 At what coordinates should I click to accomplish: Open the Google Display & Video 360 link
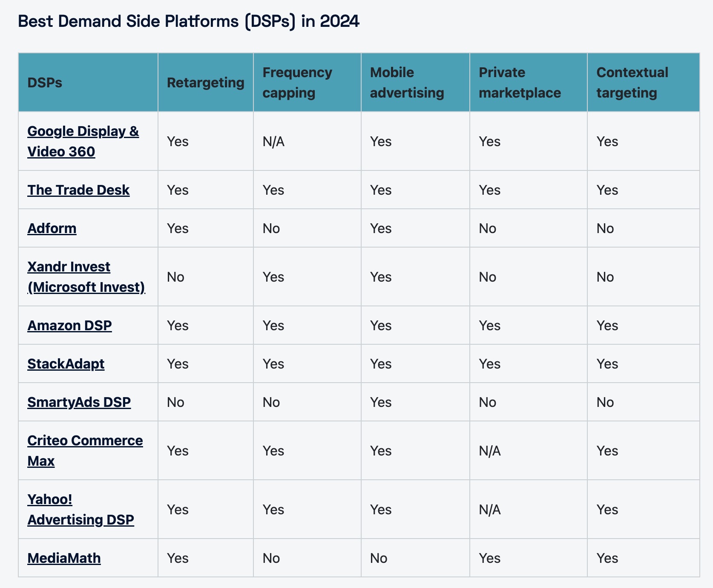tap(83, 141)
